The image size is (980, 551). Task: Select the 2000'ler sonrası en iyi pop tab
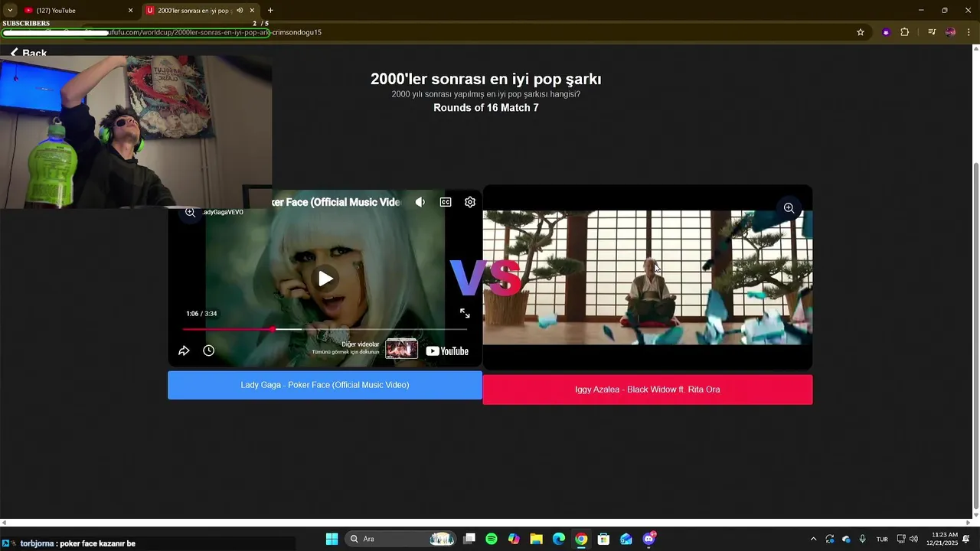[193, 11]
